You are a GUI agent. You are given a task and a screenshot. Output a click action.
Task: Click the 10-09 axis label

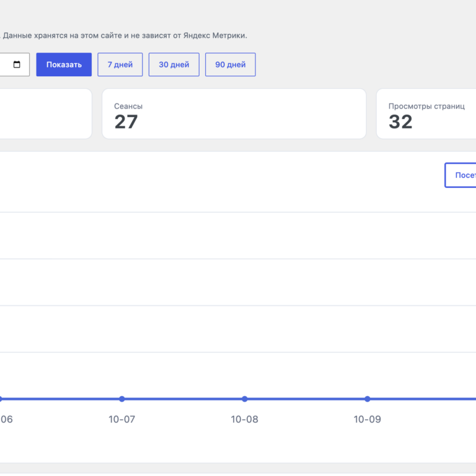tap(368, 419)
